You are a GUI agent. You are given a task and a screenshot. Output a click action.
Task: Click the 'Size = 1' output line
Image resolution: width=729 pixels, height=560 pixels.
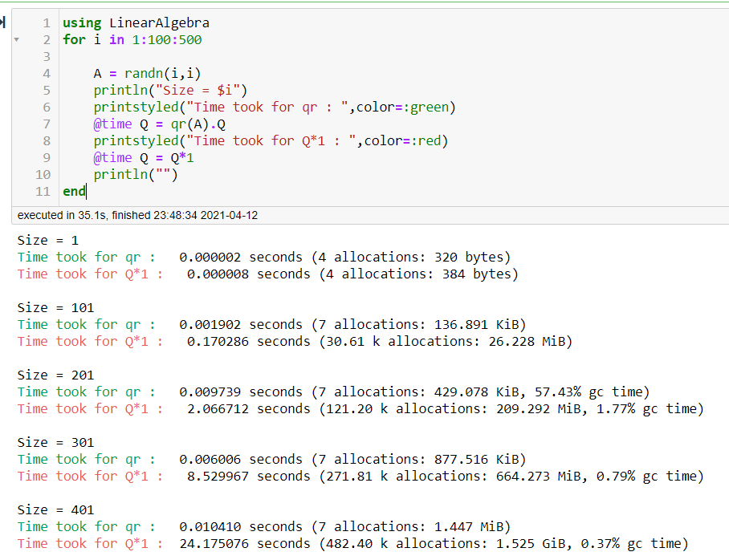point(48,240)
